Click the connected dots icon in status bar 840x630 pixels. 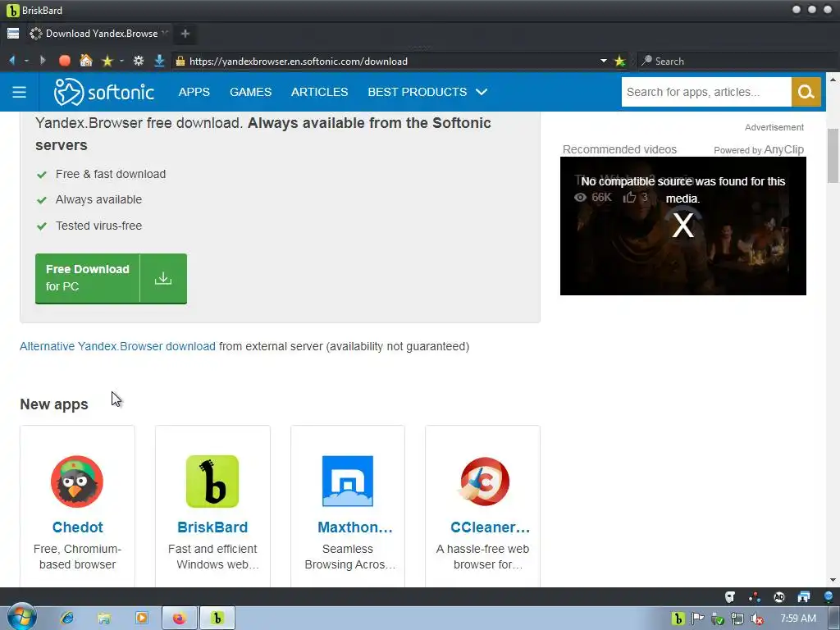point(755,597)
